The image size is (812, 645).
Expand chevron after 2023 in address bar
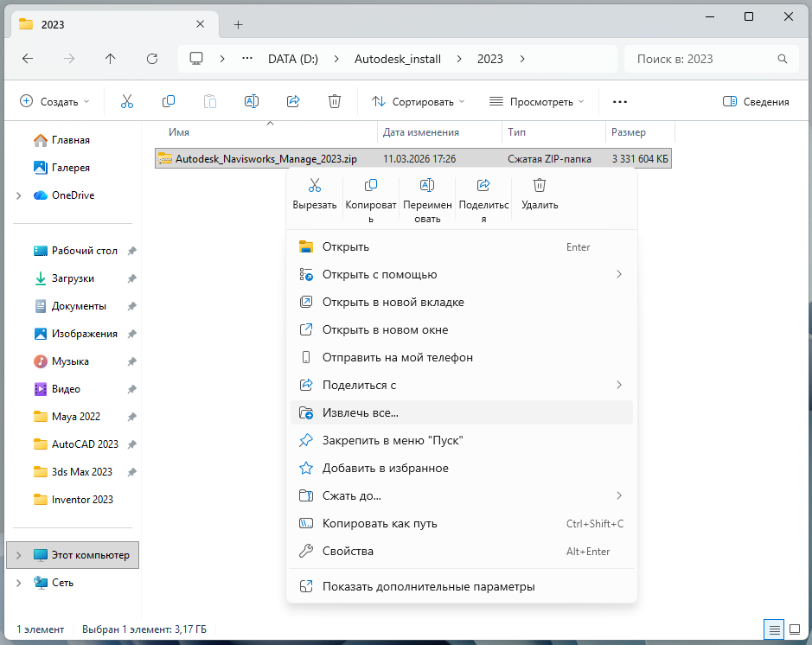[522, 59]
